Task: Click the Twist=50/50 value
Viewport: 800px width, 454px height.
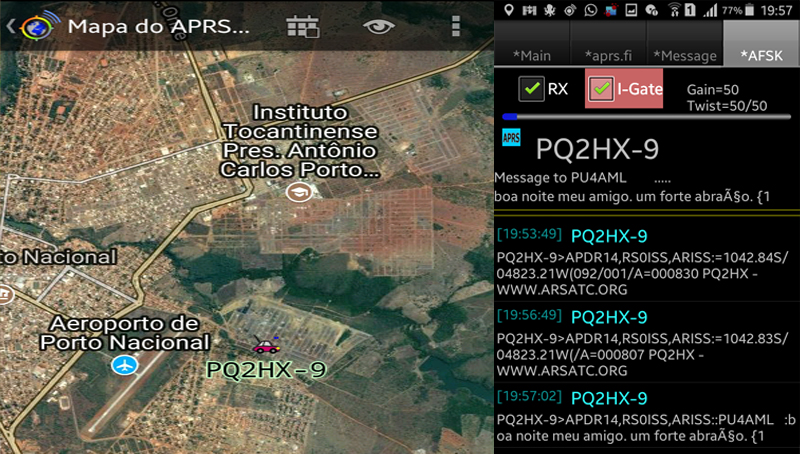Action: 727,106
